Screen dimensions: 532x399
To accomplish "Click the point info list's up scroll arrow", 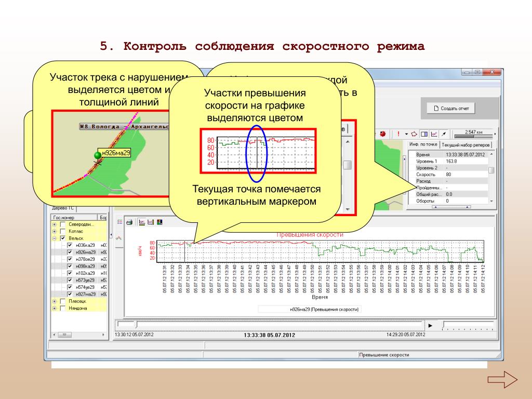I will click(491, 154).
